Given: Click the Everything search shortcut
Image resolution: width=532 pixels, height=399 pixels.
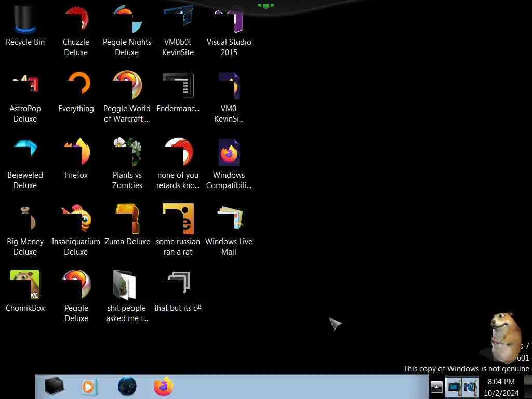Looking at the screenshot, I should point(76,92).
